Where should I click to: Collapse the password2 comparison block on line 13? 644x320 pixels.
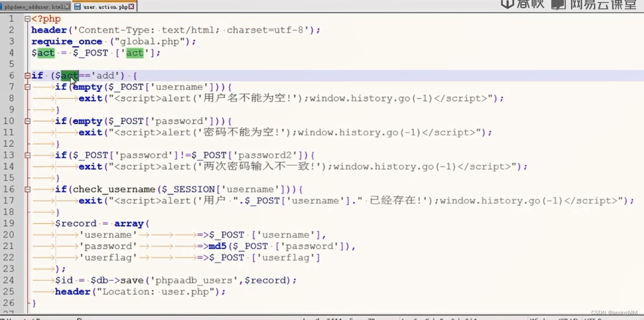point(27,155)
